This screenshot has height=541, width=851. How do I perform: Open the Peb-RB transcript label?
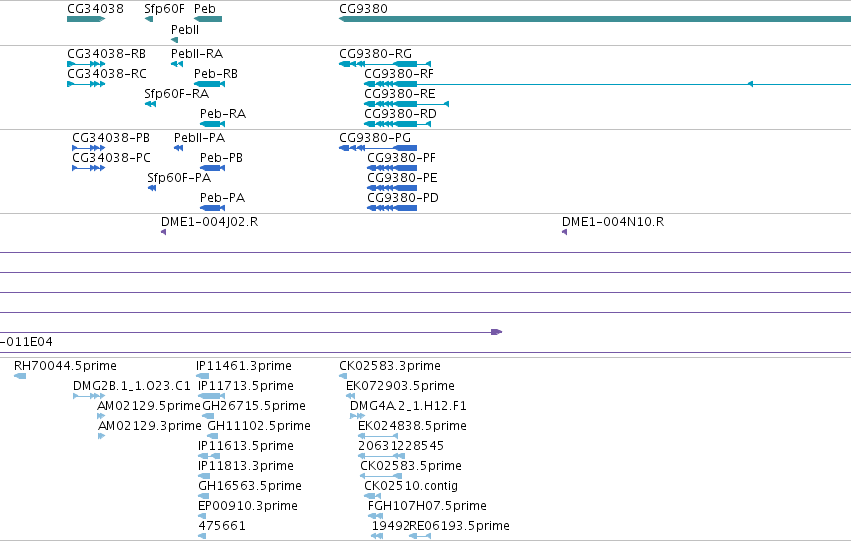(x=215, y=74)
